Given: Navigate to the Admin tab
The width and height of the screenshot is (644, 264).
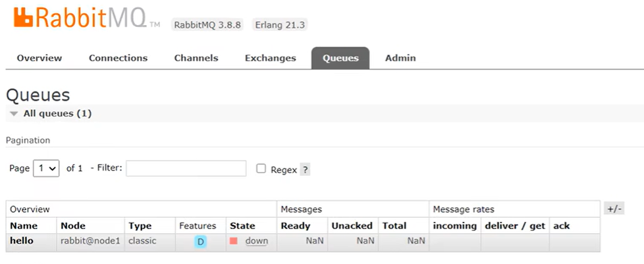Looking at the screenshot, I should click(x=400, y=58).
